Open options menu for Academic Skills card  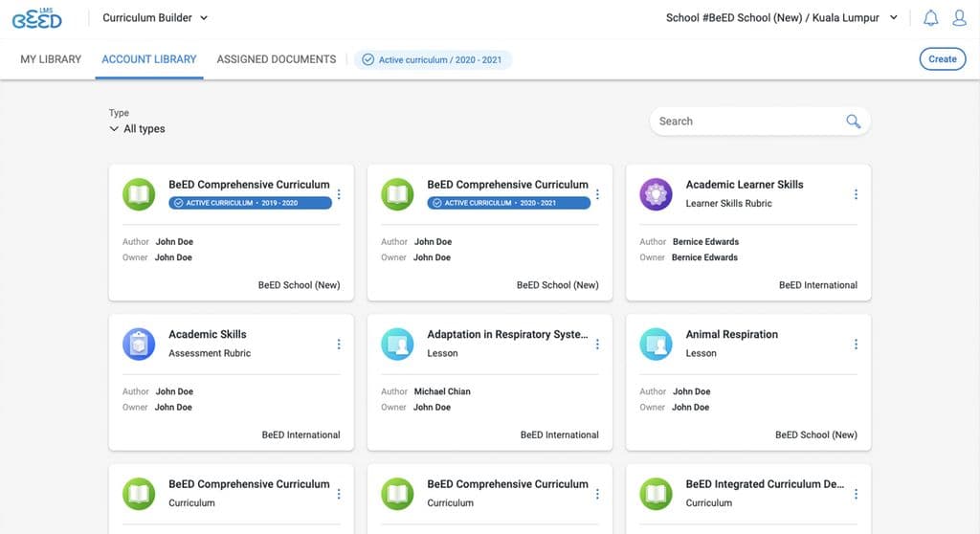pos(339,345)
